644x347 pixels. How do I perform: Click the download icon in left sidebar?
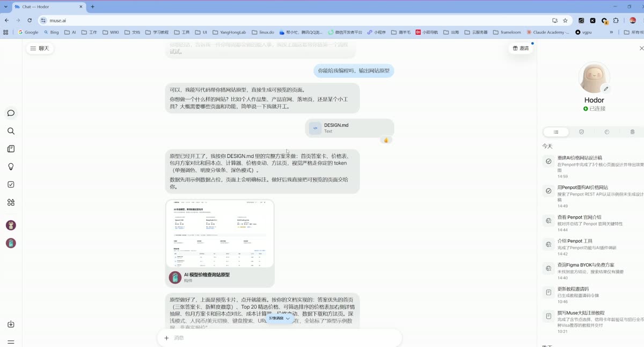point(11,324)
